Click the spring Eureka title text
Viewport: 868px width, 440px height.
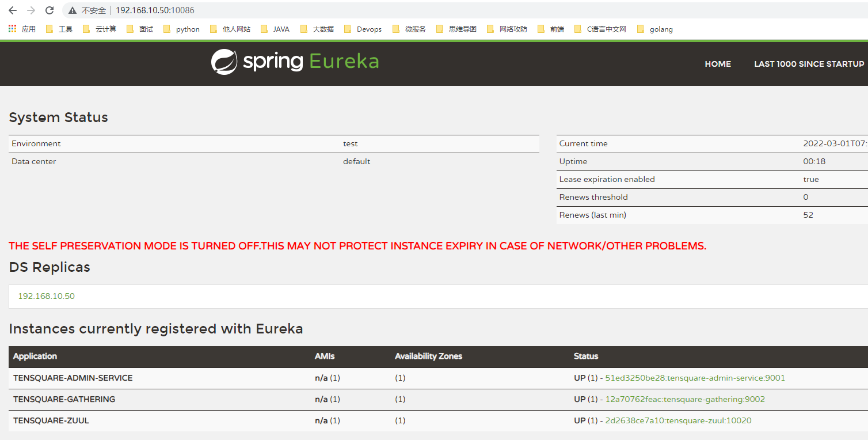(311, 61)
